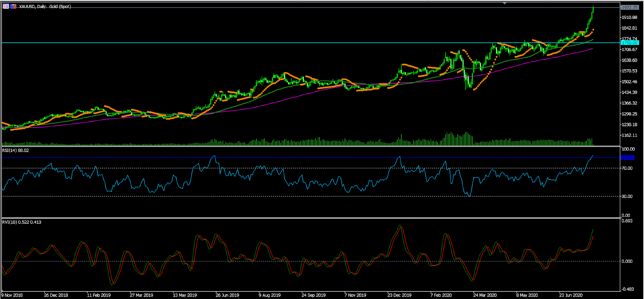Click price scale value 1230.18
644x299 pixels.
coord(630,125)
